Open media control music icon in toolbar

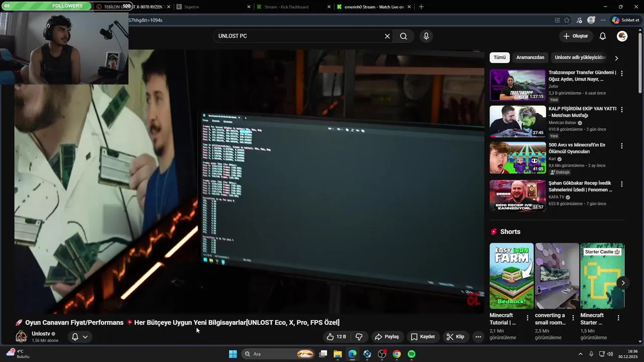pos(579,20)
